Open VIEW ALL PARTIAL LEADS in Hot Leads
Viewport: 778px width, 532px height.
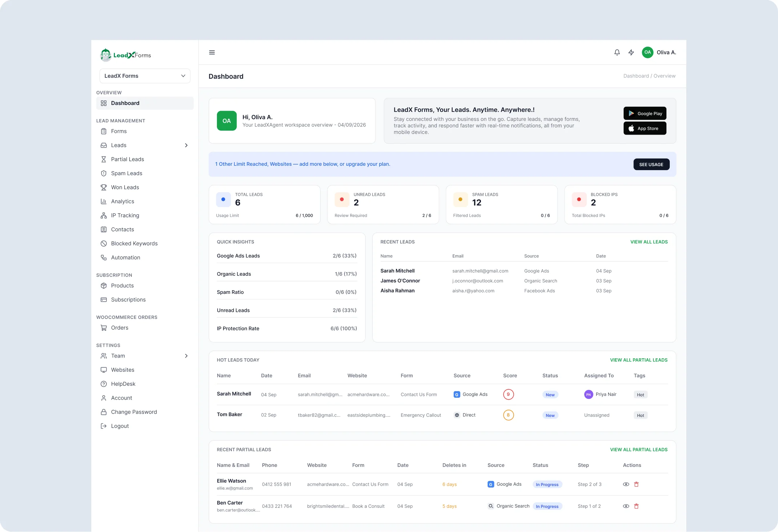pos(639,360)
